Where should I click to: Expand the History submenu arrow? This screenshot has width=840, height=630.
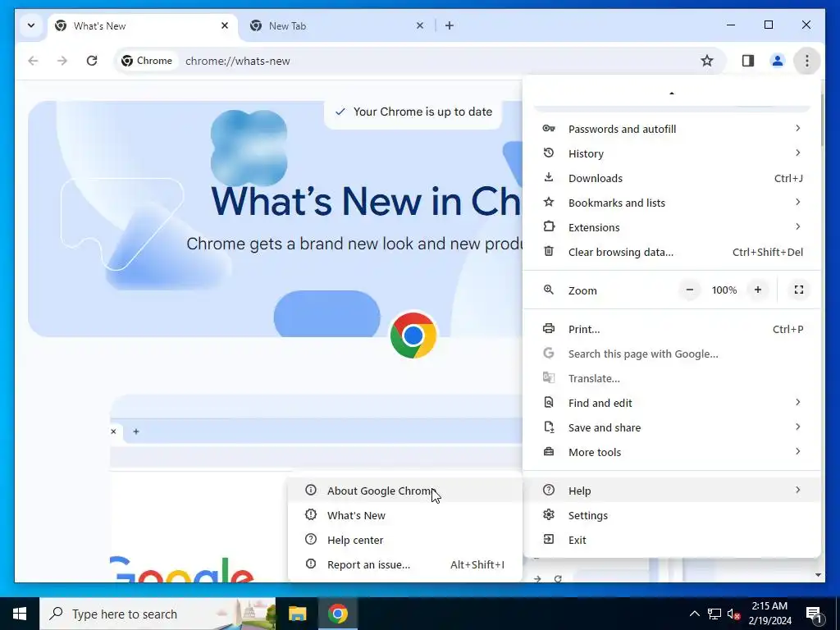(797, 153)
